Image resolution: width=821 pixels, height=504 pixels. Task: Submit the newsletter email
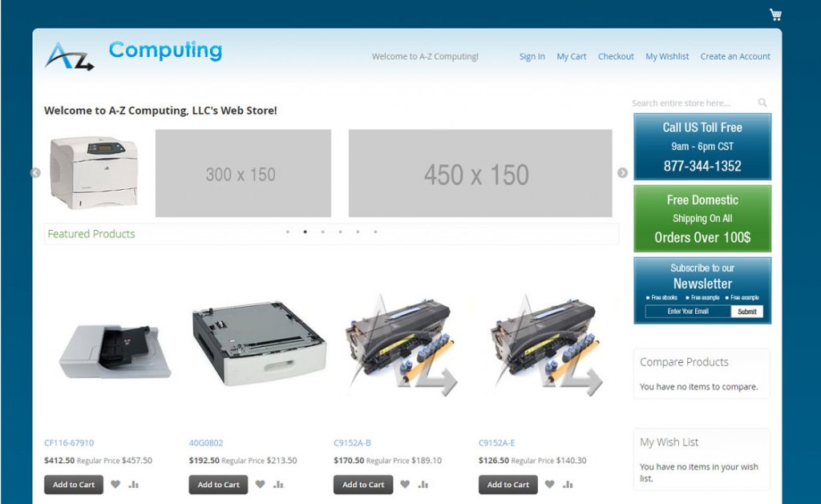[x=747, y=312]
